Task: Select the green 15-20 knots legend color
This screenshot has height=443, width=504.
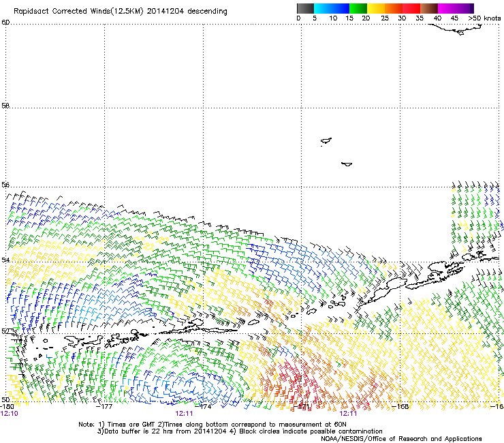Action: click(x=358, y=8)
